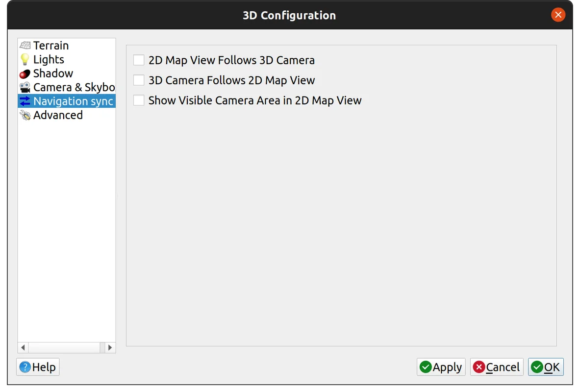
Task: Select the Lights lightbulb item
Action: click(x=48, y=59)
